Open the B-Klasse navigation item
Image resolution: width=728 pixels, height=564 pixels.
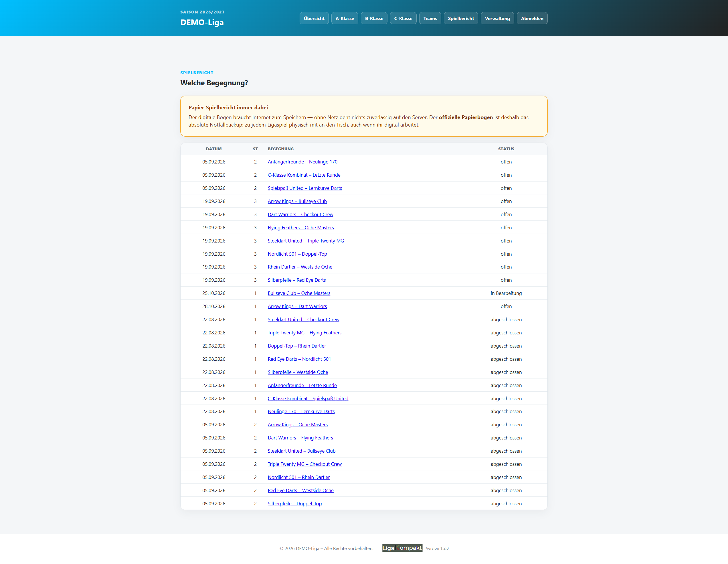tap(374, 18)
